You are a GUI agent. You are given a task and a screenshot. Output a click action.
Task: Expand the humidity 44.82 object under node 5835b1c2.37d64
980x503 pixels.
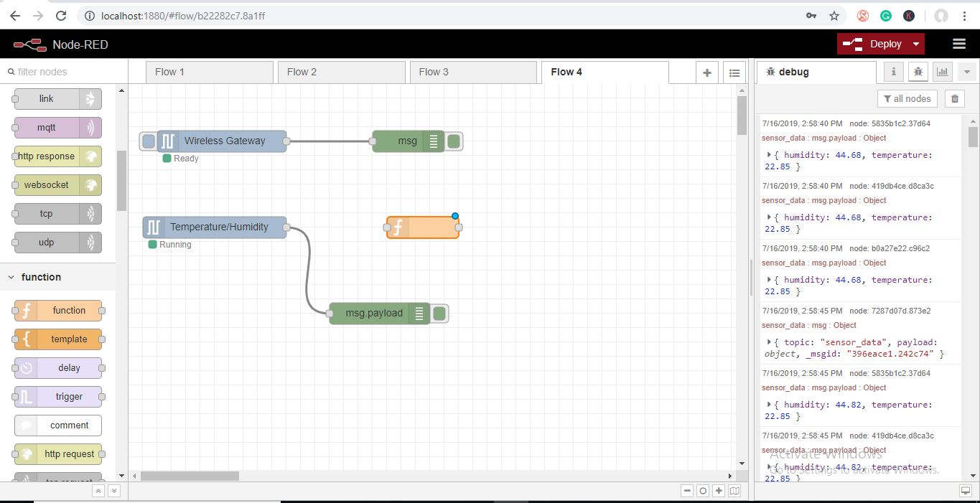[x=769, y=405]
